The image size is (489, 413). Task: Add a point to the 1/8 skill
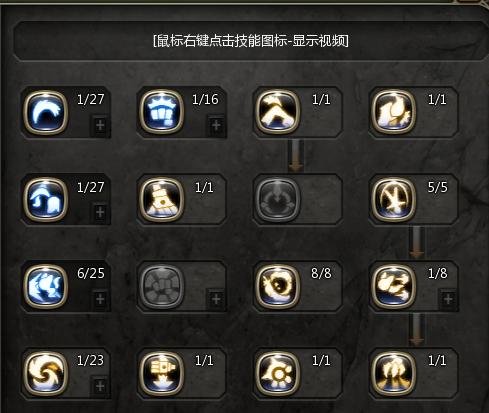[448, 299]
